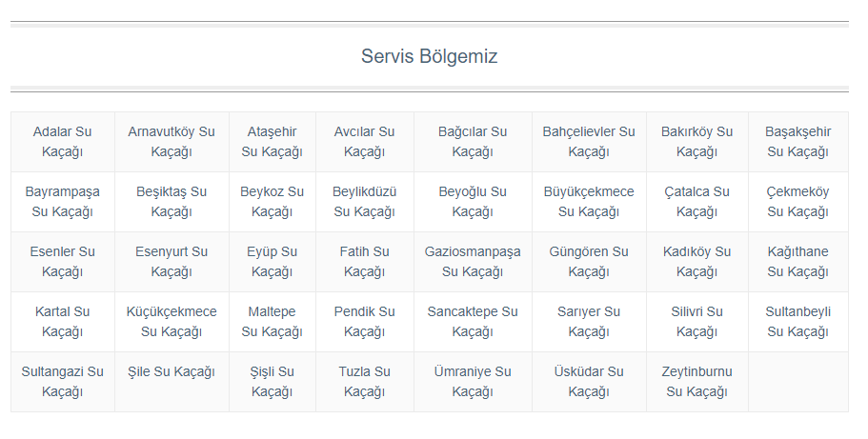868x439 pixels.
Task: Select Sultanbeyli Su Kaçağı
Action: (797, 322)
